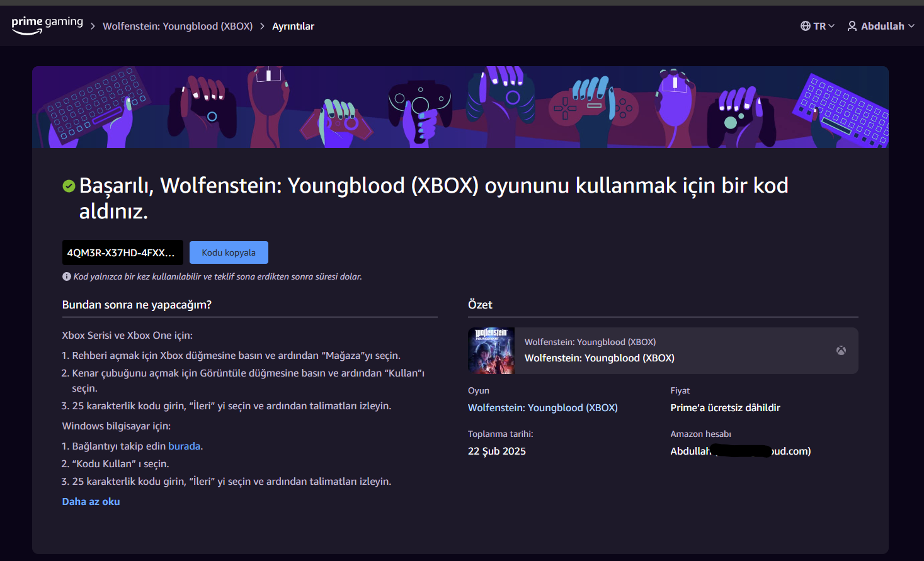This screenshot has height=561, width=924.
Task: Select the Ayrıntılar breadcrumb item
Action: [x=293, y=26]
